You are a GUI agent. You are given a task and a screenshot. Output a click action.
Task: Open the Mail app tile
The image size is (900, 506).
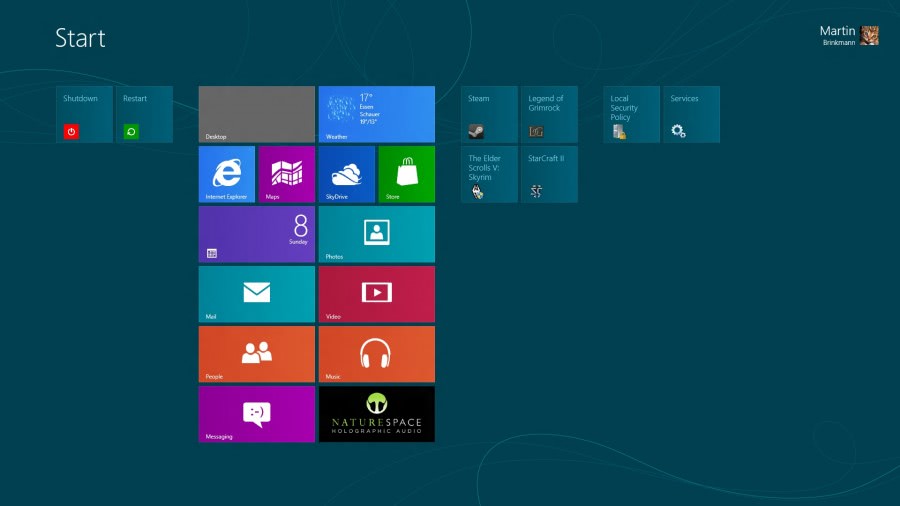pyautogui.click(x=257, y=294)
